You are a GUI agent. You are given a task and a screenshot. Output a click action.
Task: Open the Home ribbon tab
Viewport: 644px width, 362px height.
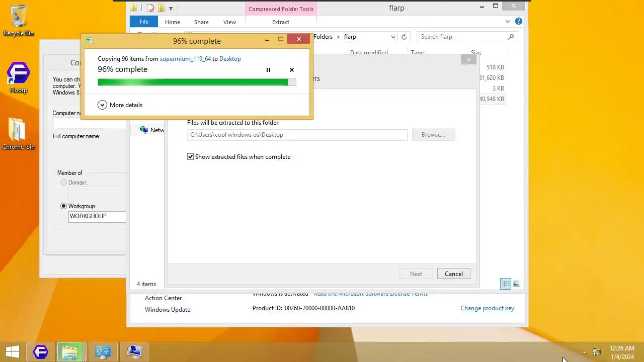[x=173, y=22]
